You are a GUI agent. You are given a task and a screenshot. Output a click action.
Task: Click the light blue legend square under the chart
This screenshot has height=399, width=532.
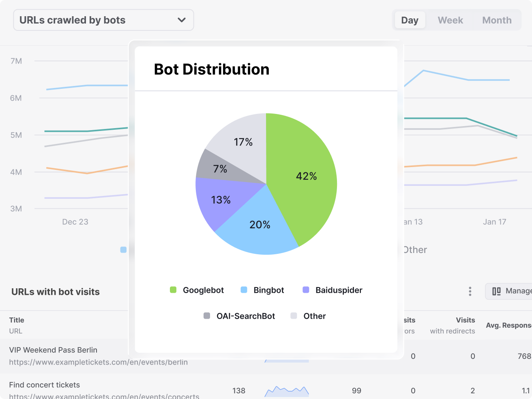coord(124,250)
